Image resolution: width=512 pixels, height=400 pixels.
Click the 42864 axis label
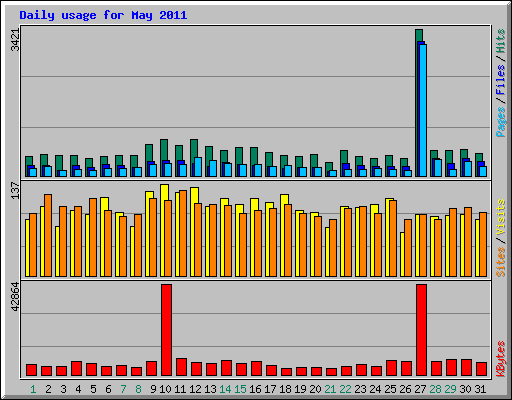pyautogui.click(x=15, y=297)
